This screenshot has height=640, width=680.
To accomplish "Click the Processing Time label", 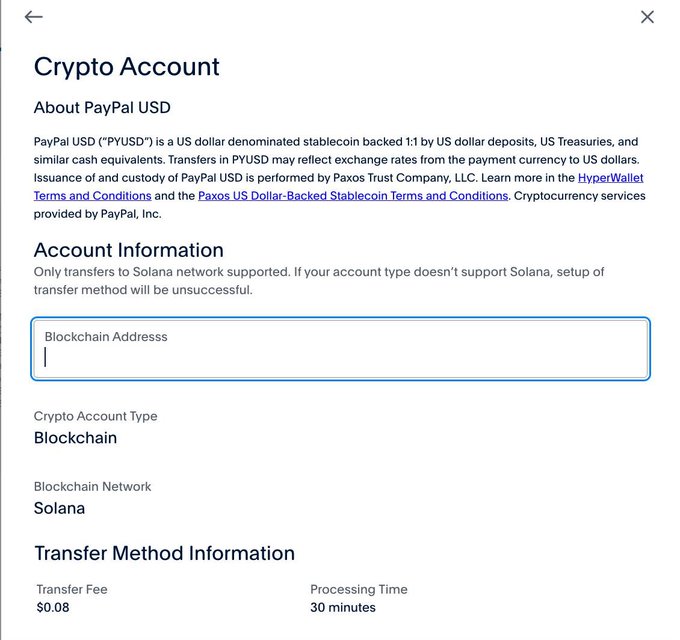I will (x=359, y=589).
